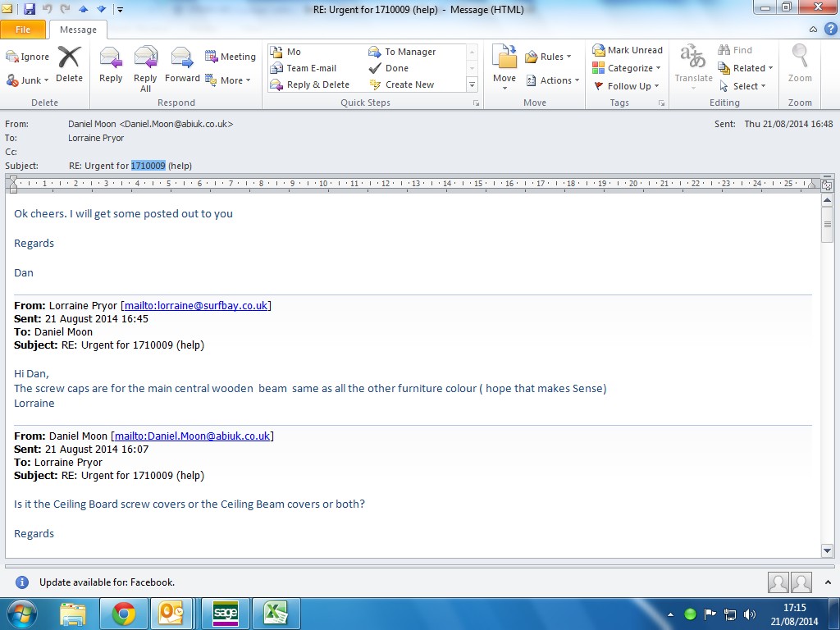Screen dimensions: 840x630
Task: Click the vertical scrollbar down arrow
Action: [x=827, y=550]
